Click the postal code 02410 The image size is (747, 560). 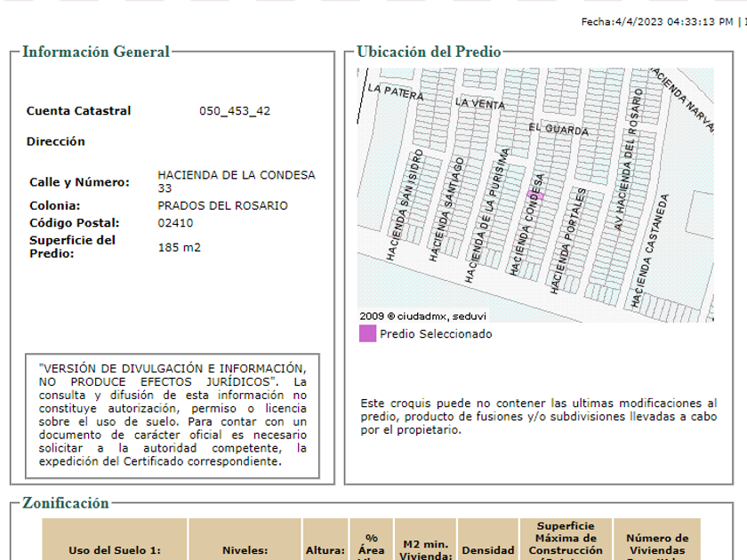[x=175, y=223]
